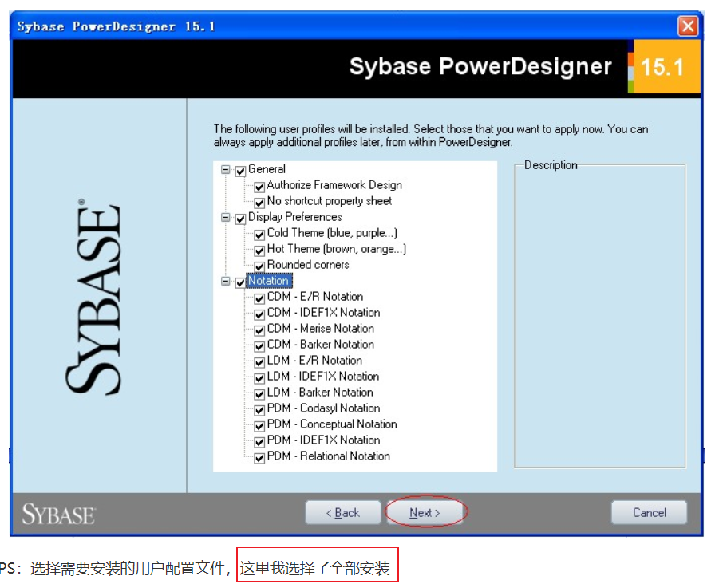This screenshot has width=715, height=588.
Task: Toggle PDM - Conceptual Notation checkbox
Action: 259,426
